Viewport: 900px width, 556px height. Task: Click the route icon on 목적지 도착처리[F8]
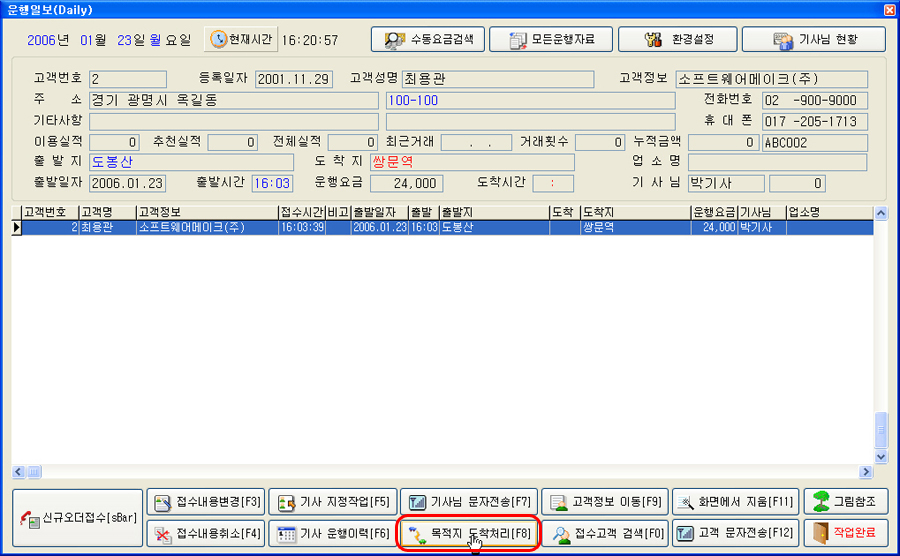tap(417, 535)
